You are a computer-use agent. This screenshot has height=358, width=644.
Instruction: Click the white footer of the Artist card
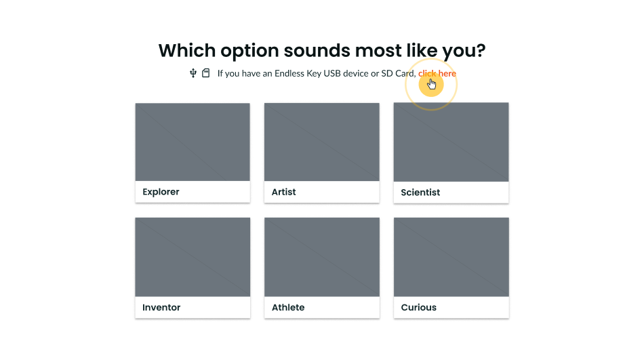(x=321, y=191)
